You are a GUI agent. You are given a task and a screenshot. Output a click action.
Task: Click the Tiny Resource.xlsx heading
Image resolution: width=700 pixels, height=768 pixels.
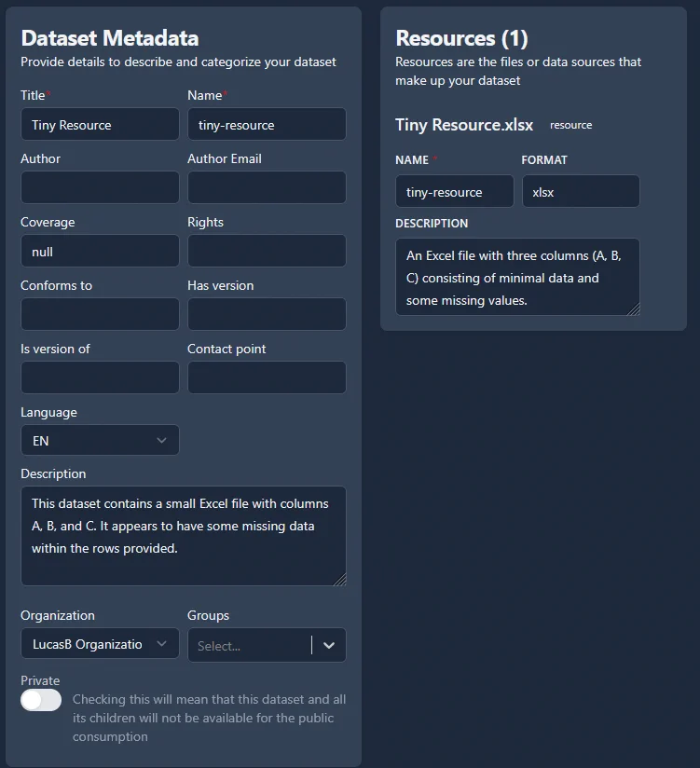pos(464,124)
